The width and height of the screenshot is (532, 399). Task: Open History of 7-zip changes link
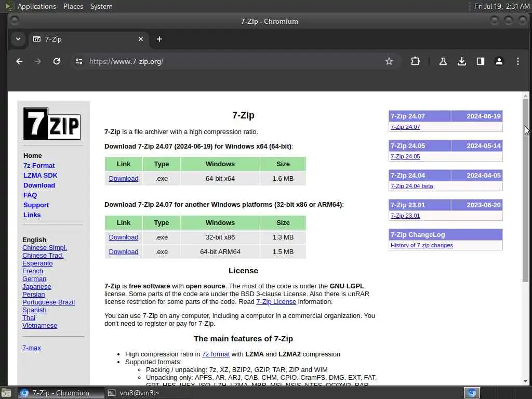click(x=422, y=245)
